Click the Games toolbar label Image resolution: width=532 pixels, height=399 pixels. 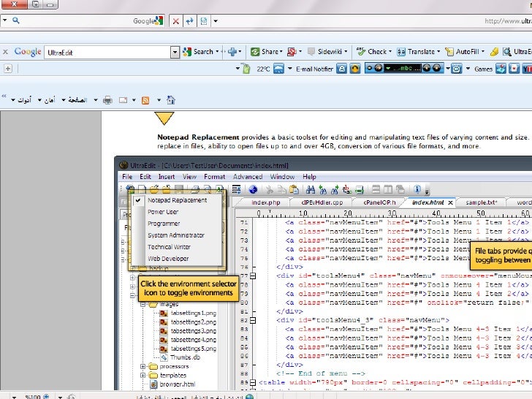click(x=483, y=69)
